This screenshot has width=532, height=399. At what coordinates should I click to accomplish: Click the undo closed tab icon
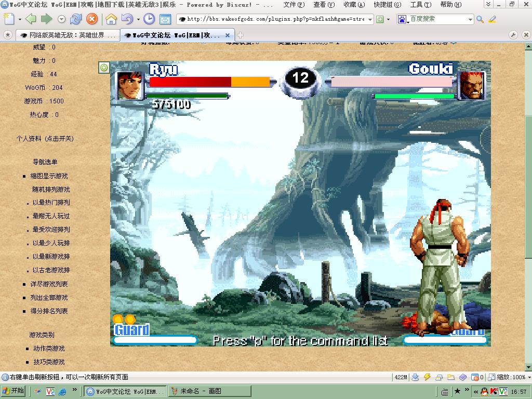[127, 19]
